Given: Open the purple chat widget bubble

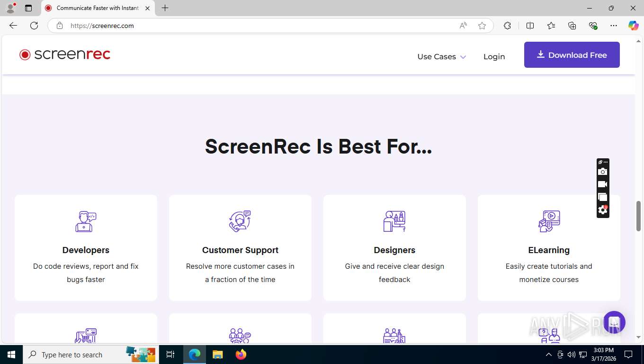Looking at the screenshot, I should [x=614, y=322].
